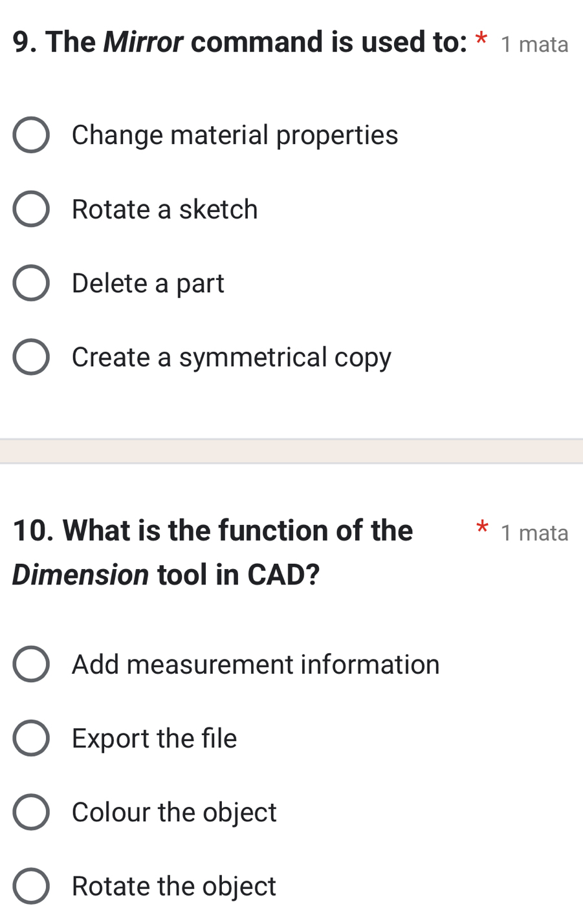Click the "1 mata" label on question 10
This screenshot has height=924, width=583.
click(534, 533)
